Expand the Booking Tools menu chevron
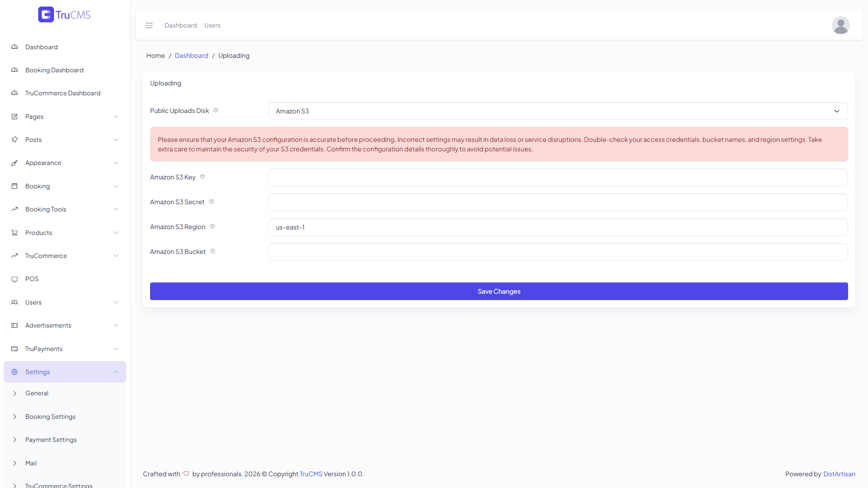The image size is (868, 488). (x=116, y=209)
